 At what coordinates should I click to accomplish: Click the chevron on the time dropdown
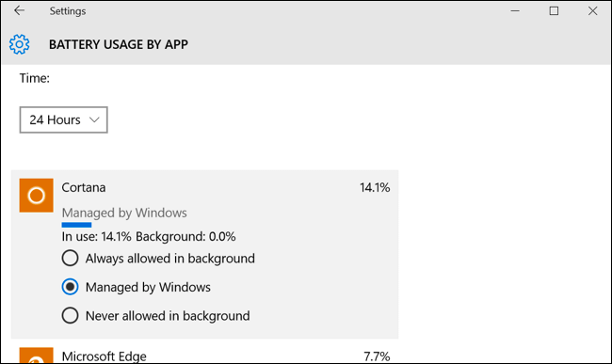pyautogui.click(x=94, y=119)
